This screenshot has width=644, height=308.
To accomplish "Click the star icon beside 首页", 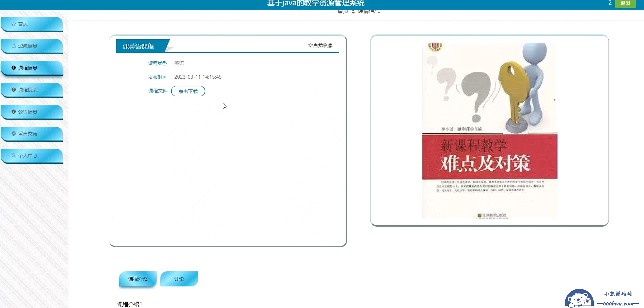I will [14, 24].
